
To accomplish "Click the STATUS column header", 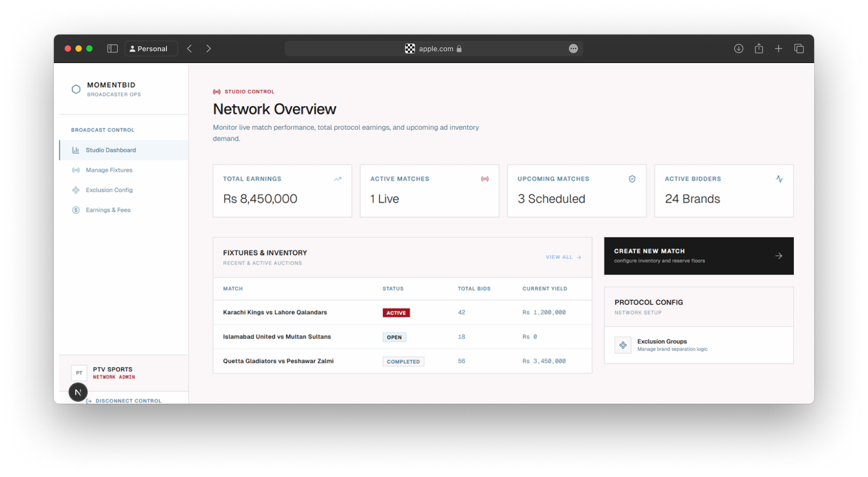I will coord(393,289).
